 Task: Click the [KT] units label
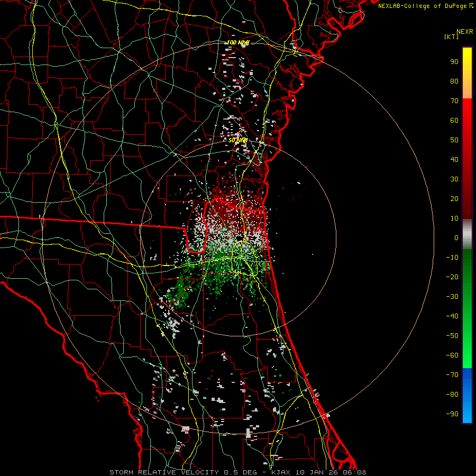(x=451, y=36)
